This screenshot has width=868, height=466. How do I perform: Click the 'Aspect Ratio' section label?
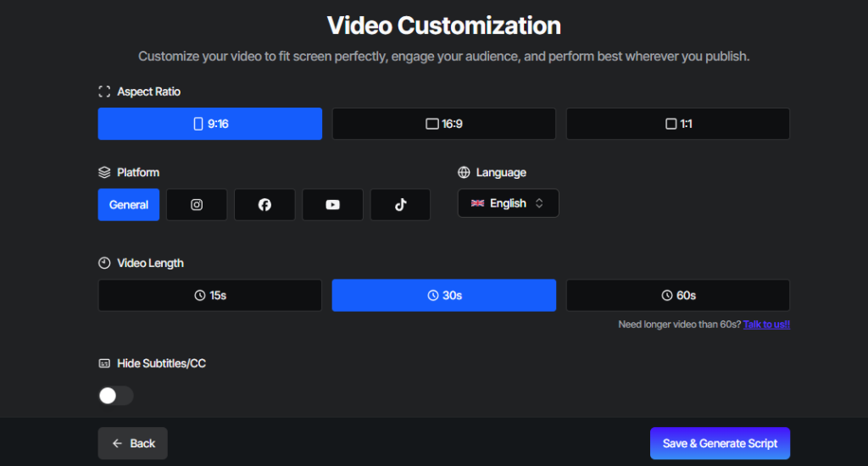pyautogui.click(x=148, y=92)
